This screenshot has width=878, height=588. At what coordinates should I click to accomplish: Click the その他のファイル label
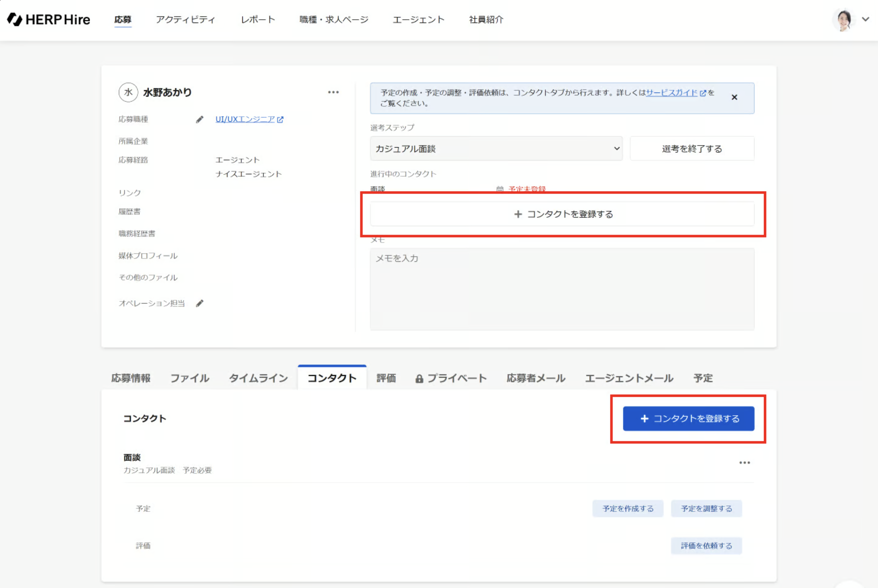(148, 277)
